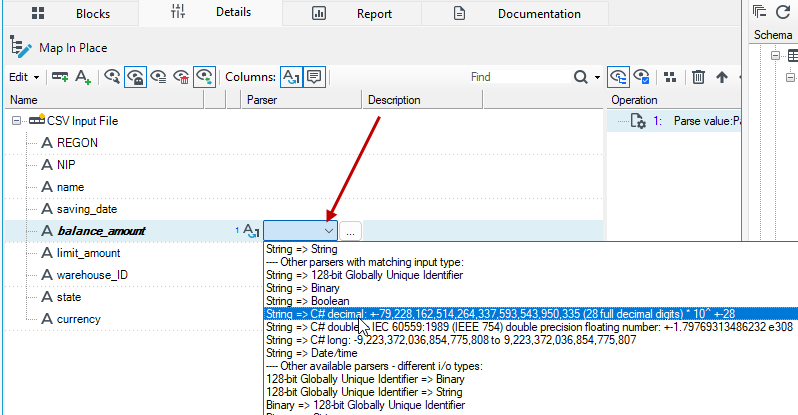Switch to the Blocks tab
Viewport: 798px width, 415px height.
coord(71,13)
